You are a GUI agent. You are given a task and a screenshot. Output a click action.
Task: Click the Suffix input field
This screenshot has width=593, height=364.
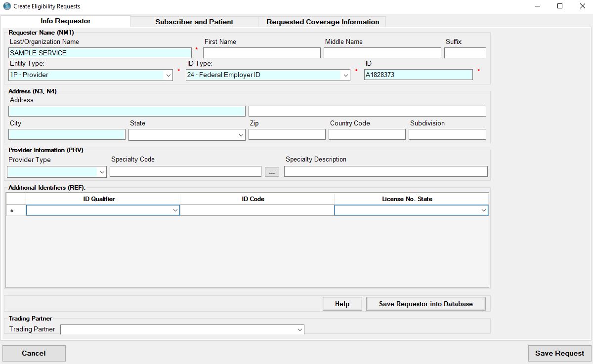point(465,53)
